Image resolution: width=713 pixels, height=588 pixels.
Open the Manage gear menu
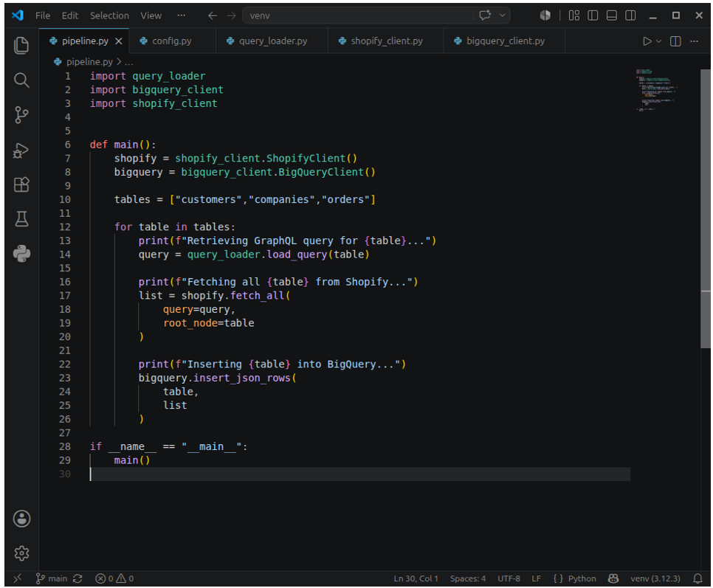pyautogui.click(x=21, y=553)
